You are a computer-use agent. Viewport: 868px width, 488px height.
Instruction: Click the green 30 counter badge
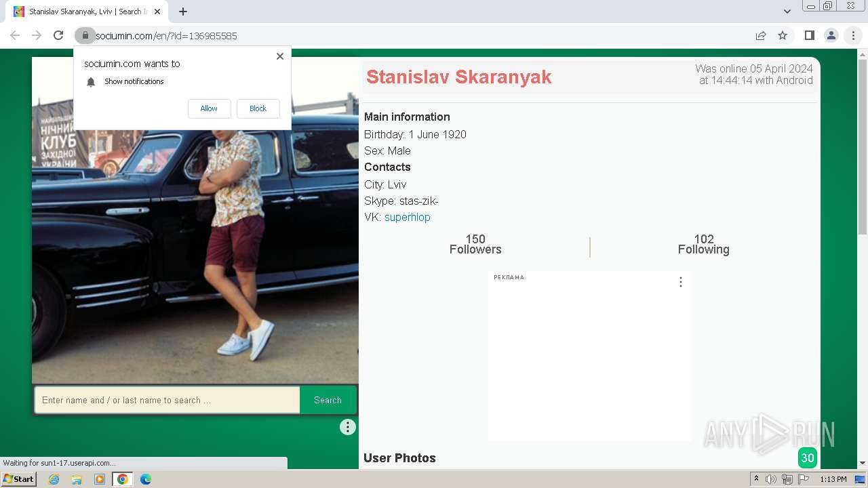click(x=808, y=458)
